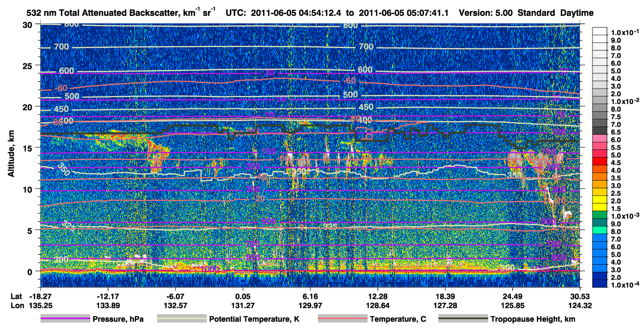Click the longitude value '131.27'
Viewport: 644px width, 330px height.
click(243, 305)
